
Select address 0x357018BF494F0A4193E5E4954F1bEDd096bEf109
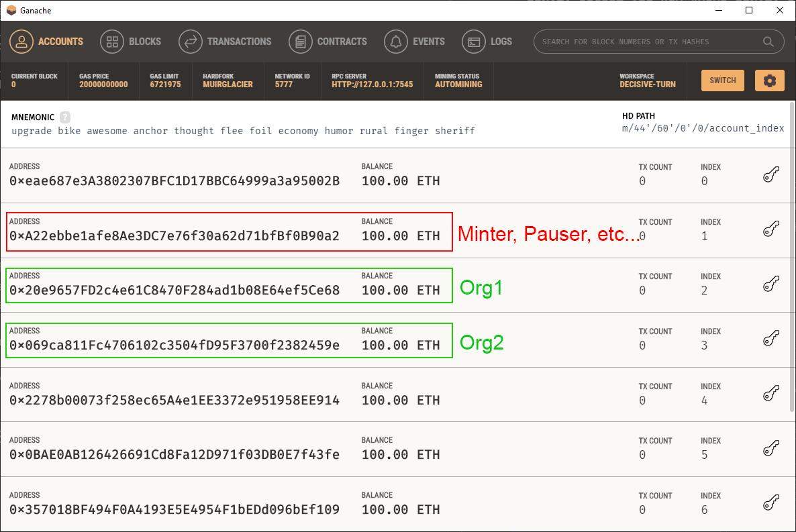click(x=175, y=510)
